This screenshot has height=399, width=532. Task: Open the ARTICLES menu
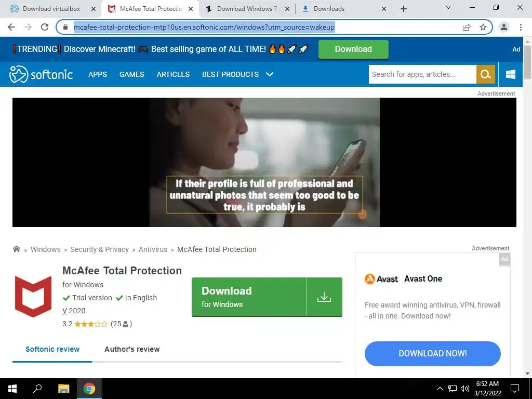click(x=173, y=74)
